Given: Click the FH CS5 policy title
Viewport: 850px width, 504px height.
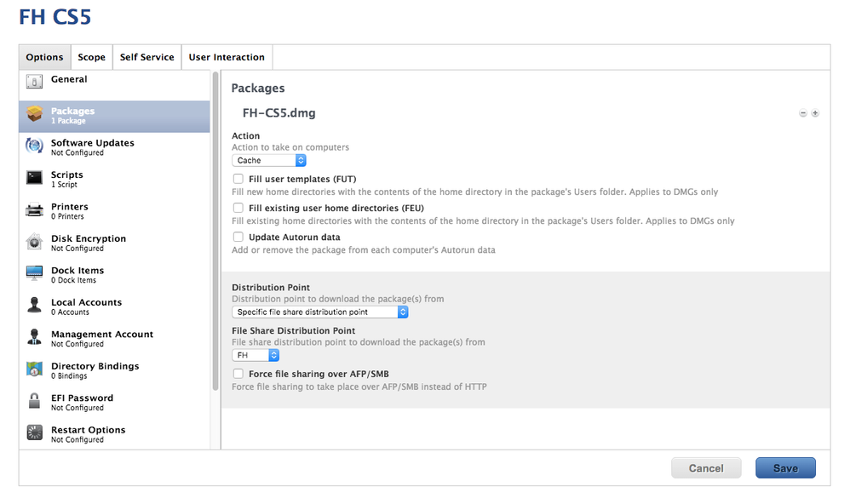Looking at the screenshot, I should tap(55, 17).
